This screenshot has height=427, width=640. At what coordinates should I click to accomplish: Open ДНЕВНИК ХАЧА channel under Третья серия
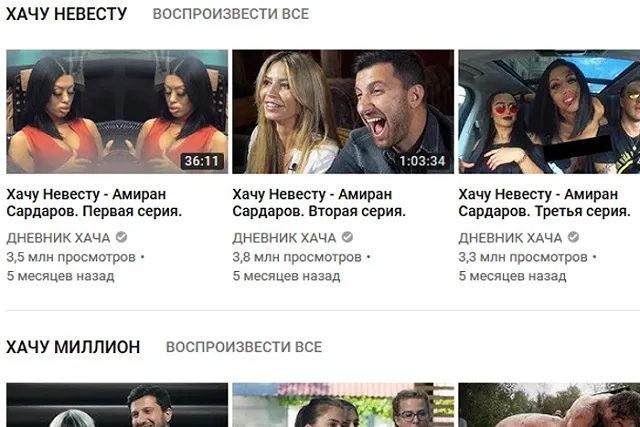click(510, 238)
